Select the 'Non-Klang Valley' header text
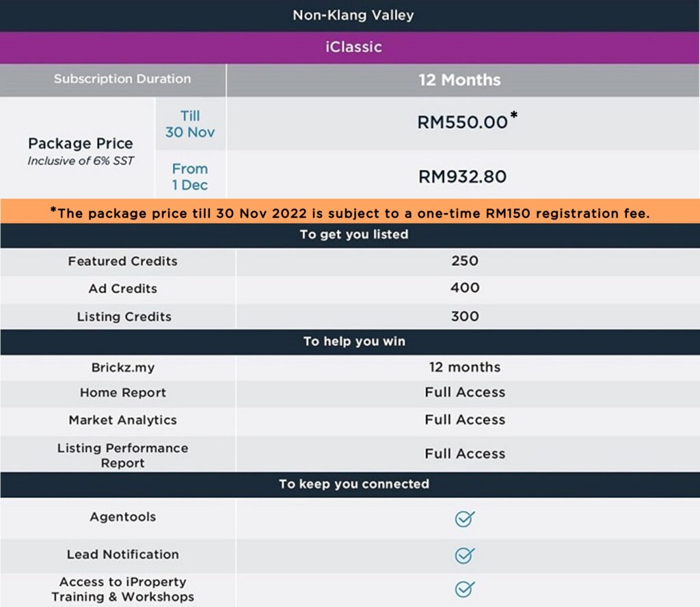This screenshot has width=700, height=607. coord(353,15)
